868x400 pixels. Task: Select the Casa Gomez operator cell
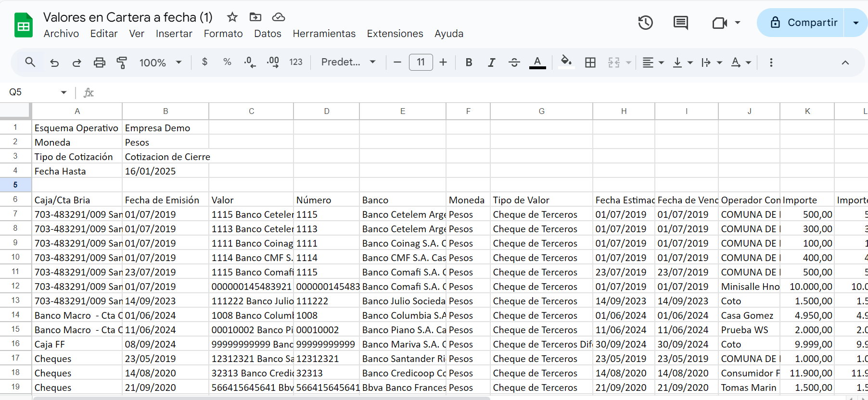tap(749, 315)
